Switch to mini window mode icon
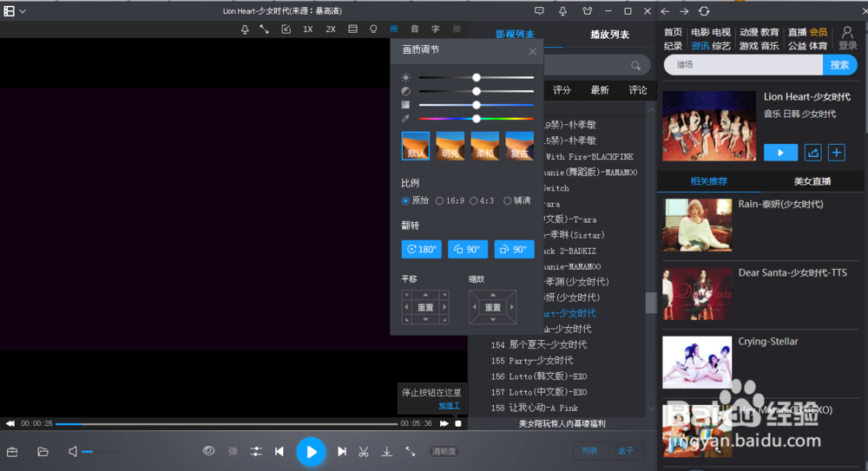 286,29
